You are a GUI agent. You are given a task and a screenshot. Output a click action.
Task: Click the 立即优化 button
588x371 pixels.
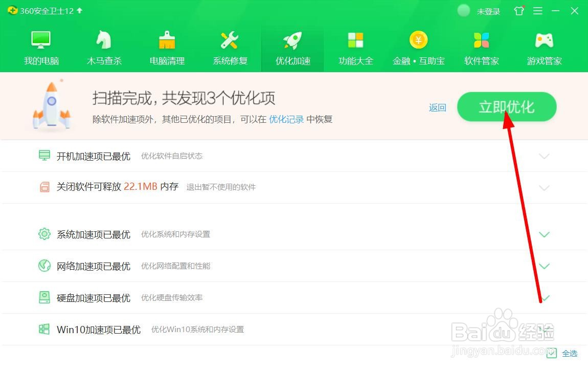click(x=507, y=107)
